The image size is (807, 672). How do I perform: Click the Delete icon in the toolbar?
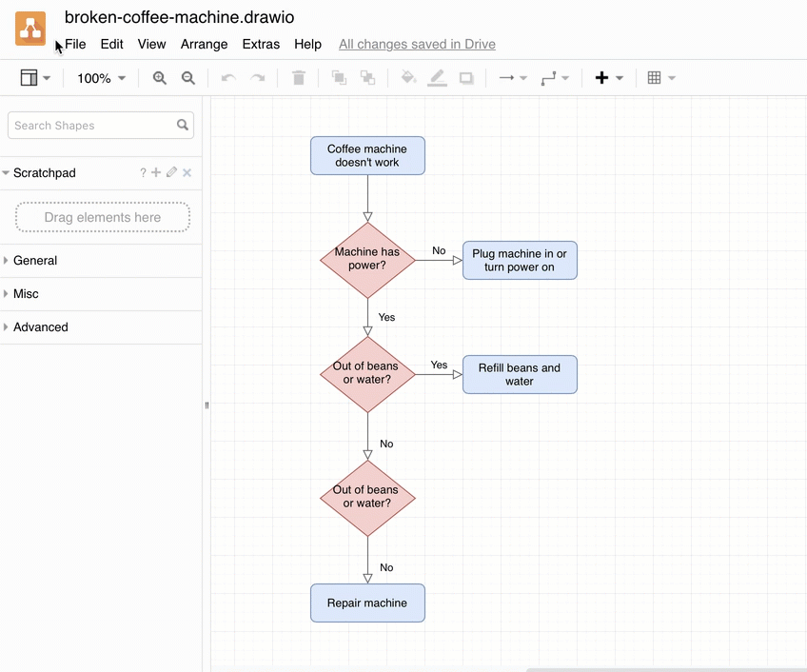(x=298, y=78)
